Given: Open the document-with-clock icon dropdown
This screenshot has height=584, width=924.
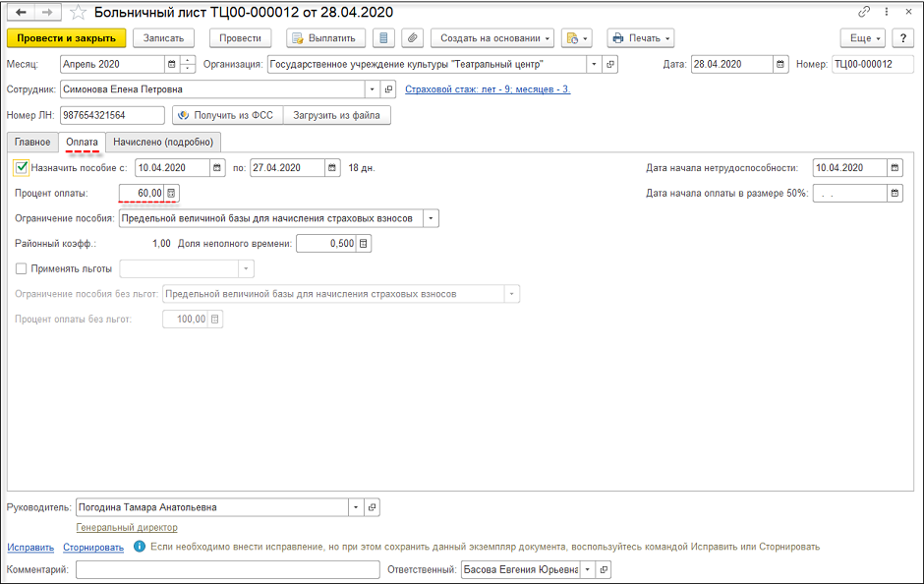Looking at the screenshot, I should (576, 38).
